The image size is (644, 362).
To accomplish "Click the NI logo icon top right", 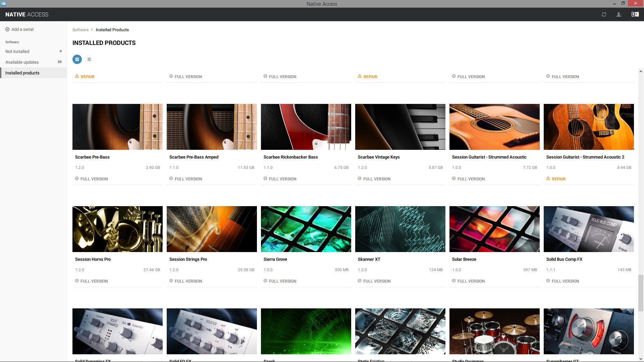I will pos(634,14).
